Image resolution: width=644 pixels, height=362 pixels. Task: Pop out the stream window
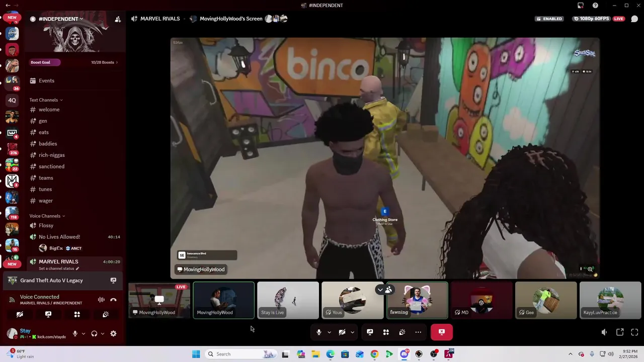tap(620, 332)
